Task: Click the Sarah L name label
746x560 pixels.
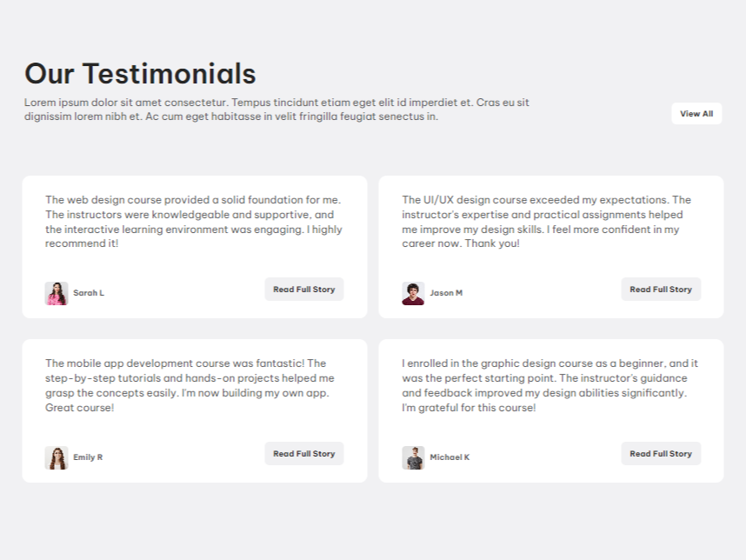Action: click(89, 293)
